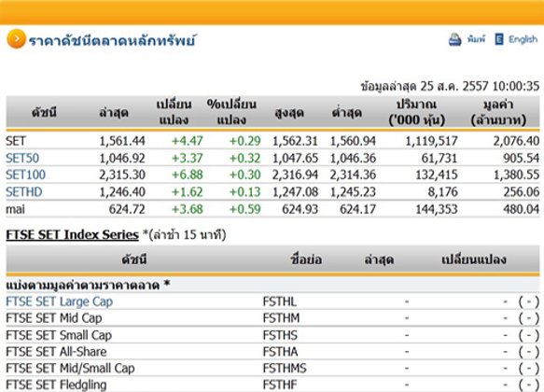Select SETHD volume 8,176
544x392 pixels.
coord(442,192)
